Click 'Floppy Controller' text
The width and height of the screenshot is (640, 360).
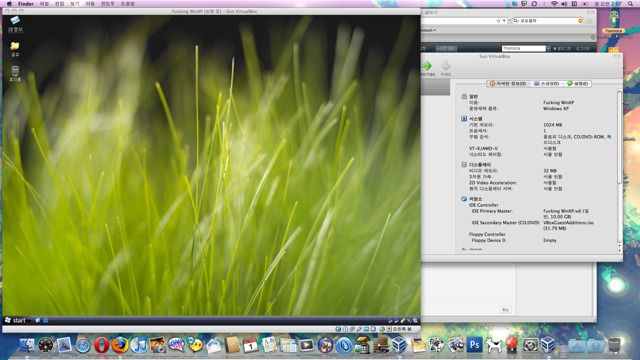click(487, 234)
